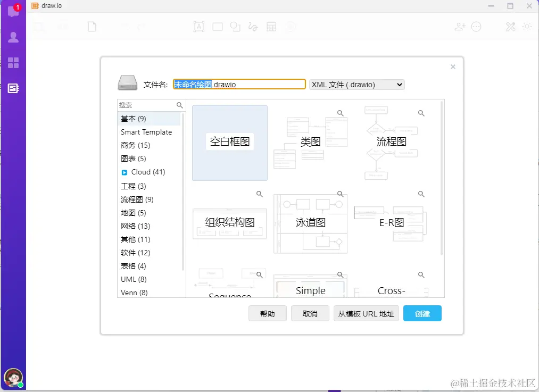Select the Text insertion tool in the toolbar
This screenshot has height=392, width=539.
(199, 26)
